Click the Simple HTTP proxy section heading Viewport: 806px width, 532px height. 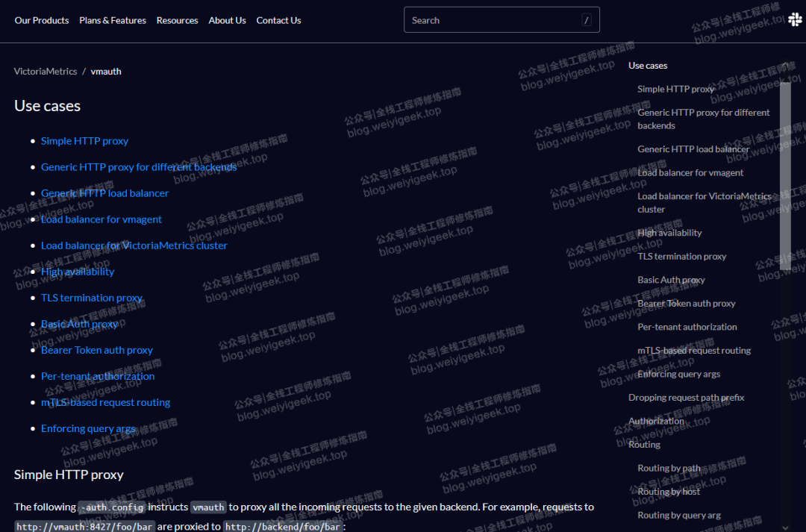[x=69, y=475]
